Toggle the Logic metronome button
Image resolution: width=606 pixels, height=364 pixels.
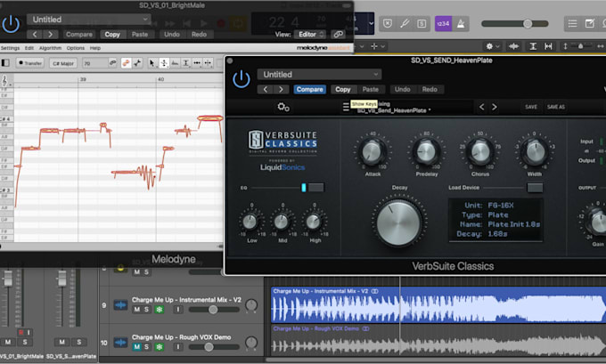(x=461, y=23)
